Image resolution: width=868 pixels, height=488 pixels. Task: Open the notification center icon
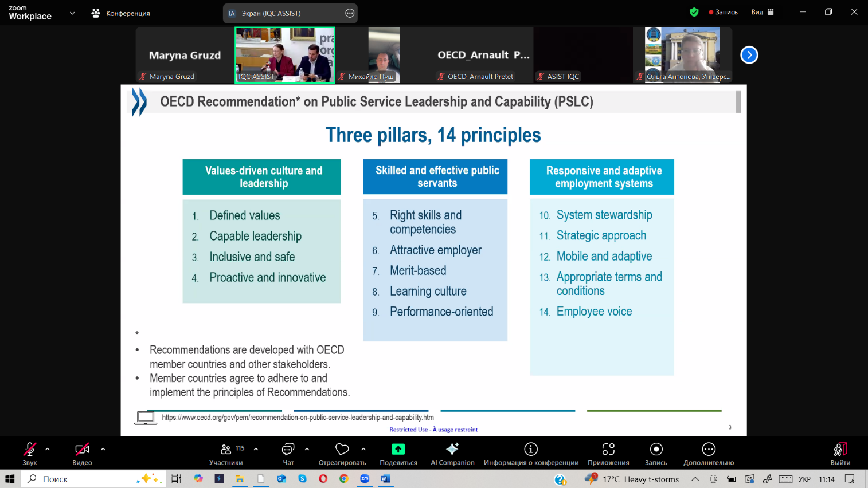[x=850, y=479]
